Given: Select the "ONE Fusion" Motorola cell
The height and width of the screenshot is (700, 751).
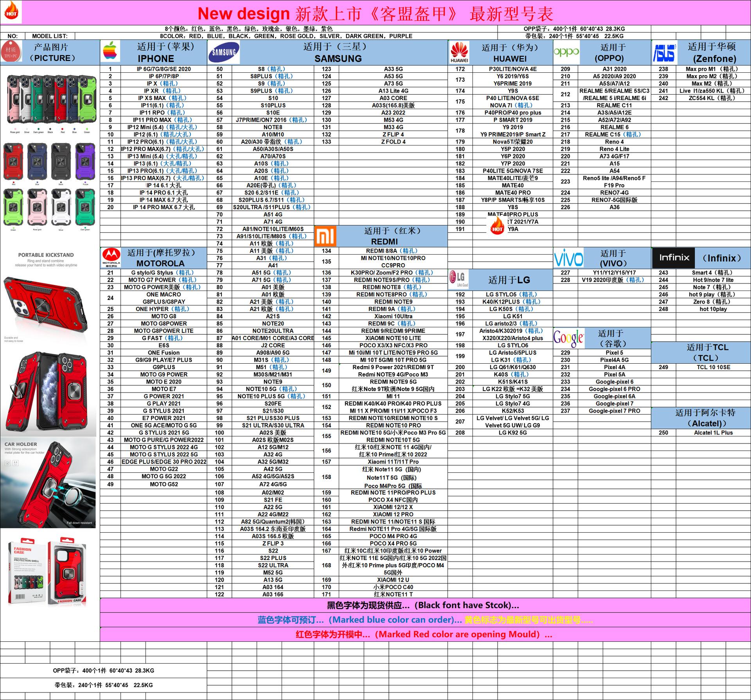Looking at the screenshot, I should [x=163, y=353].
